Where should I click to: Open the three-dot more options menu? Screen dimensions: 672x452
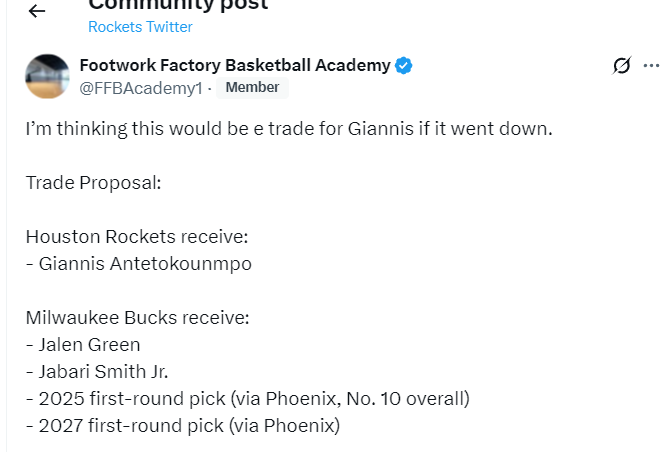(x=651, y=66)
